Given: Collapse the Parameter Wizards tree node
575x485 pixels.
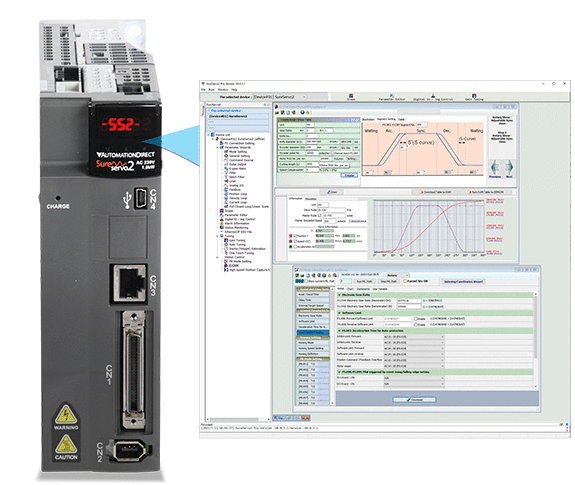Looking at the screenshot, I should (x=217, y=147).
